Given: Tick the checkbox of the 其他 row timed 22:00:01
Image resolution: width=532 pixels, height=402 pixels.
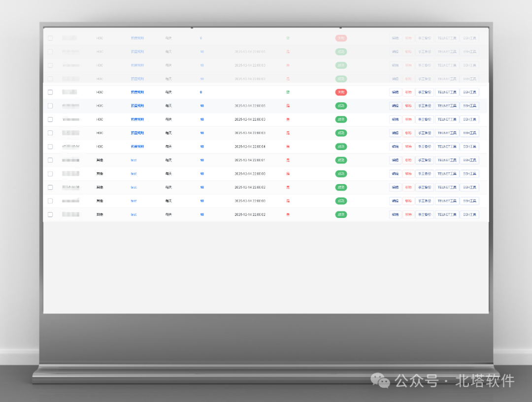Looking at the screenshot, I should 50,160.
